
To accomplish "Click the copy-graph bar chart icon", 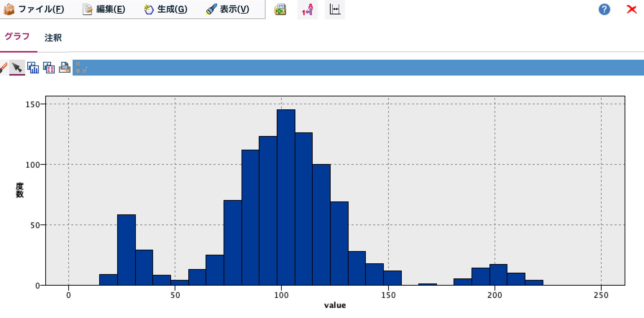I will [x=33, y=68].
